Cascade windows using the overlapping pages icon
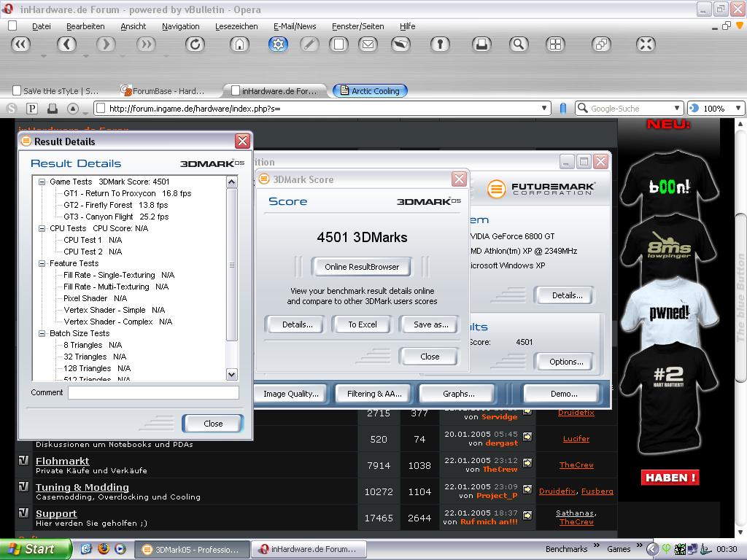747x560 pixels. click(x=601, y=44)
